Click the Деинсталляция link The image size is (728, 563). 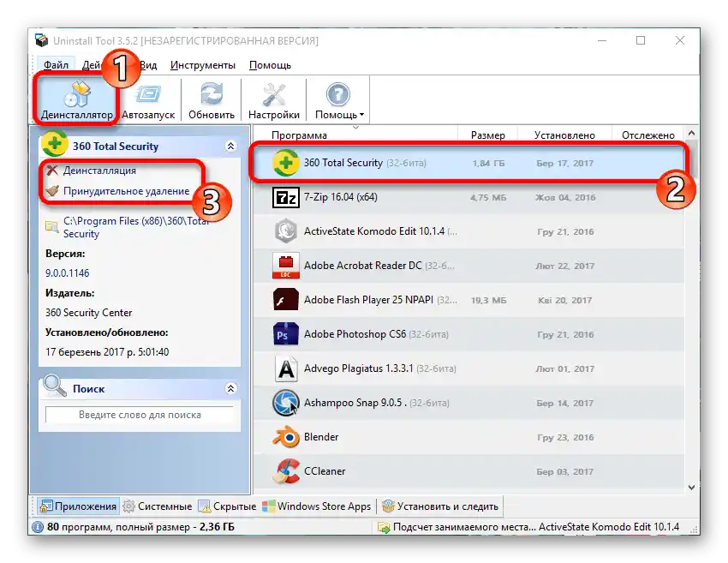99,171
